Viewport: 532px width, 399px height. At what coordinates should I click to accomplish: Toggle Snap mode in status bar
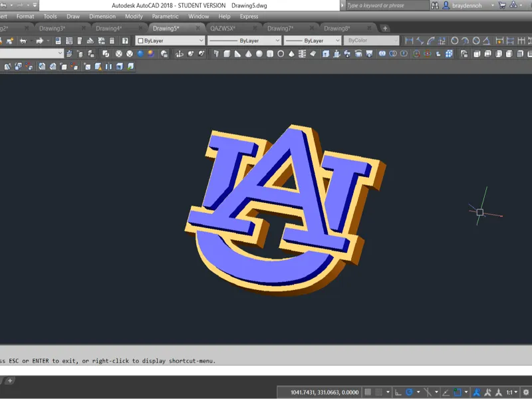tap(378, 392)
